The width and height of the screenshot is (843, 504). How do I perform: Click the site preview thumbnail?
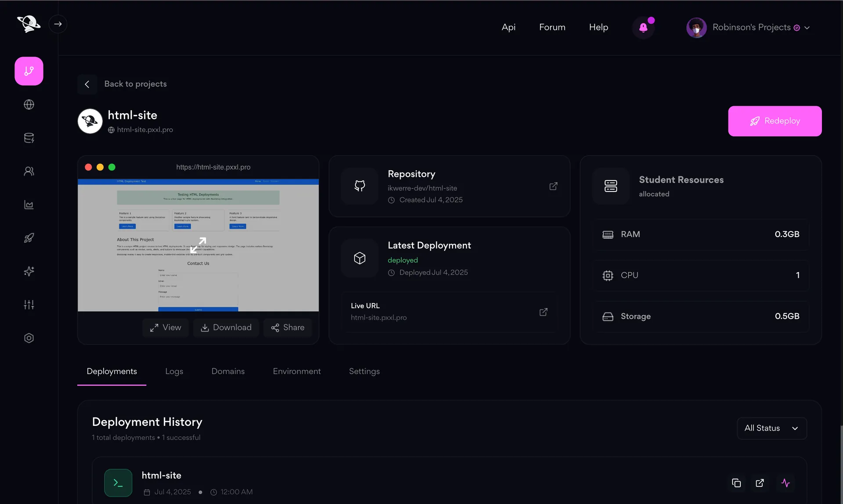198,245
